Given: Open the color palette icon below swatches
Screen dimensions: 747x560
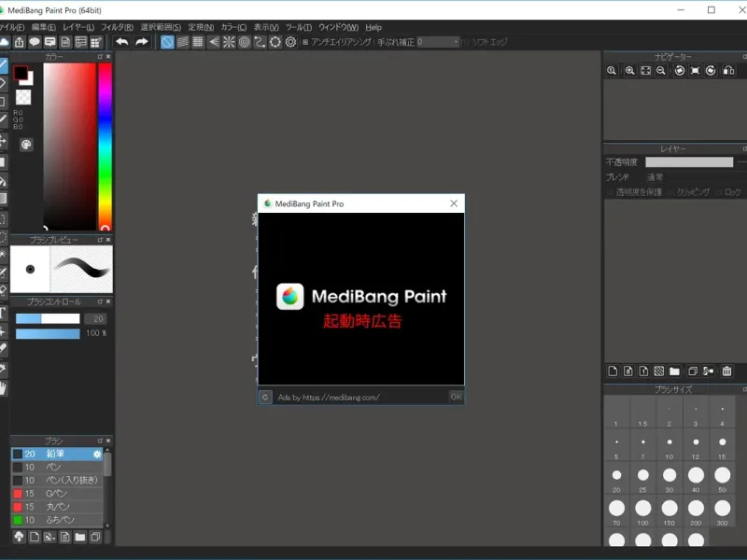Looking at the screenshot, I should coord(26,145).
